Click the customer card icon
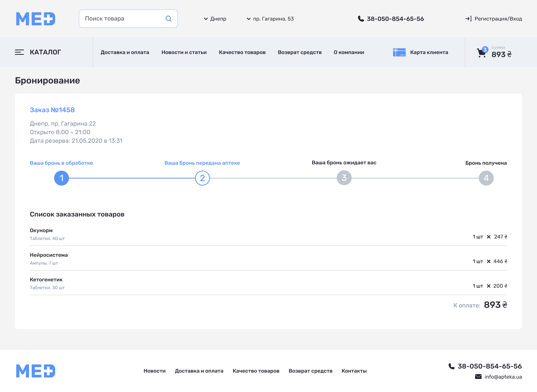Screen dimensions: 537x392 (399, 52)
